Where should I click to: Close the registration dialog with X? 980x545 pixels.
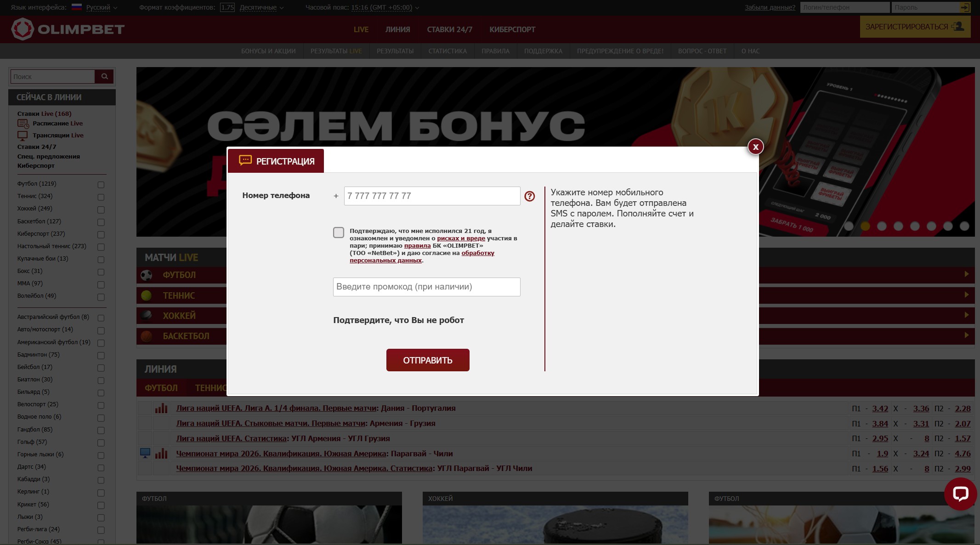pos(755,147)
